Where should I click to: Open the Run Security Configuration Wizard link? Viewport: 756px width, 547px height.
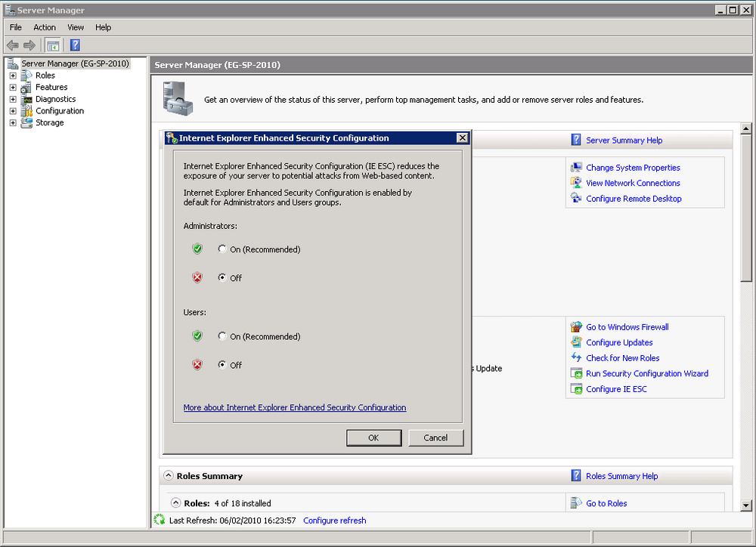coord(648,373)
